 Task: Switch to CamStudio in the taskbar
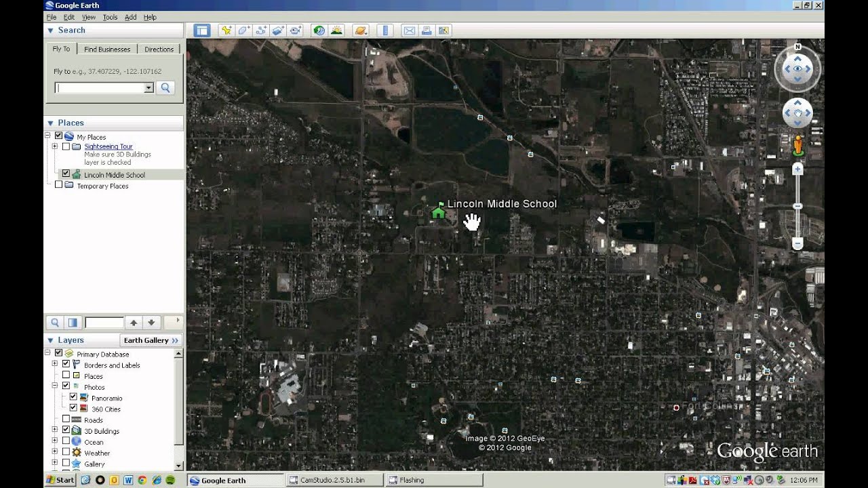tap(335, 480)
